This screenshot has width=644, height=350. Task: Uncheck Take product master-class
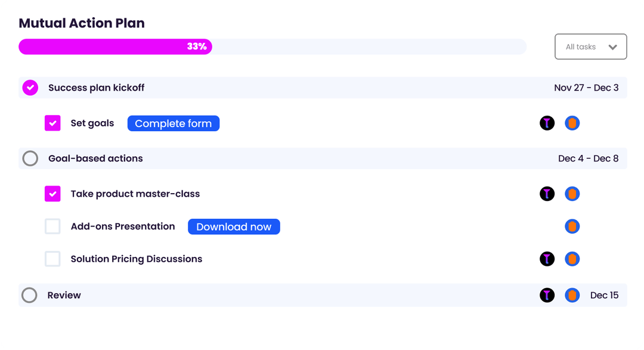click(52, 194)
